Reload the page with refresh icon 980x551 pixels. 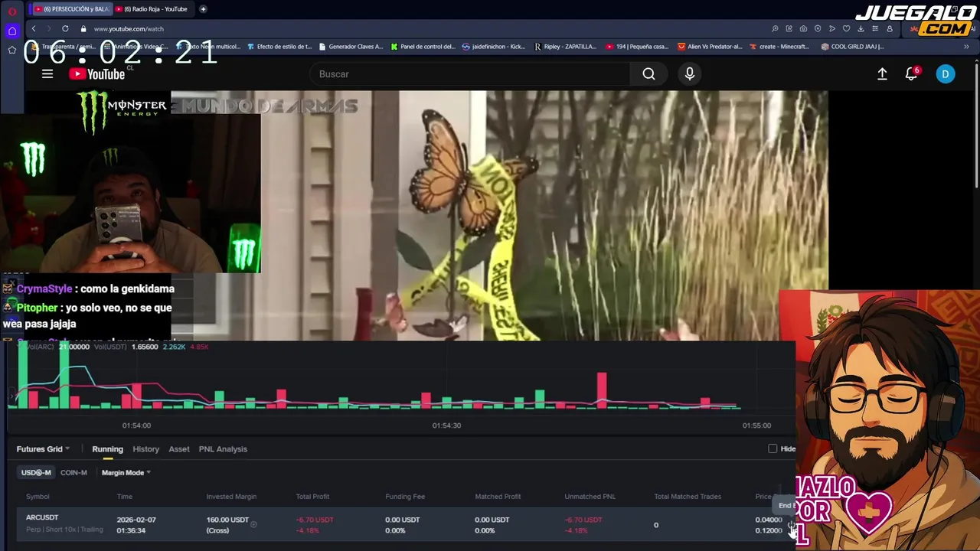click(65, 28)
